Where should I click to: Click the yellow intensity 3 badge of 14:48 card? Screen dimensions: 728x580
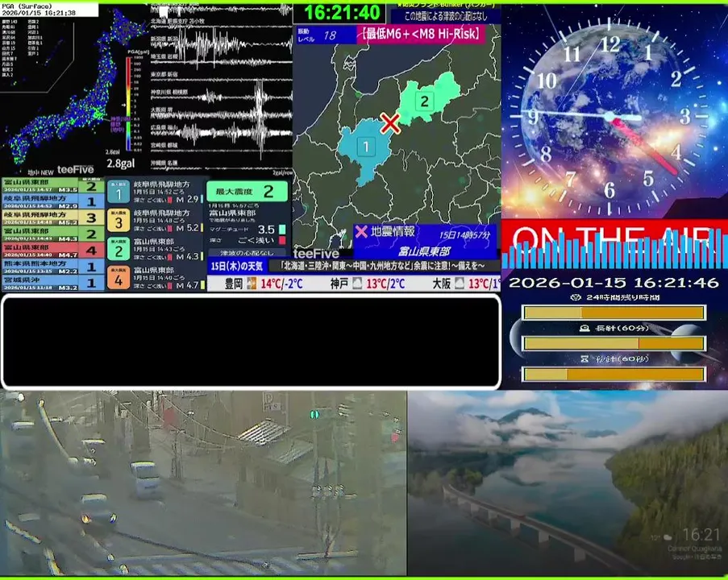(119, 220)
